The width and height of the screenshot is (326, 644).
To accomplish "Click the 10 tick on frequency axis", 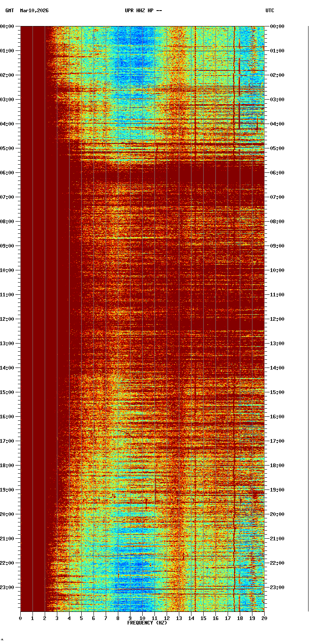I will pyautogui.click(x=142, y=618).
